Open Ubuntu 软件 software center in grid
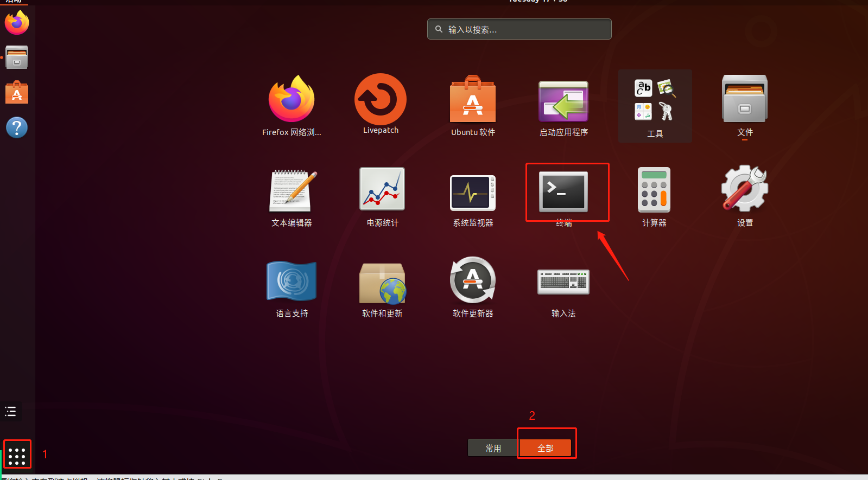 coord(473,99)
